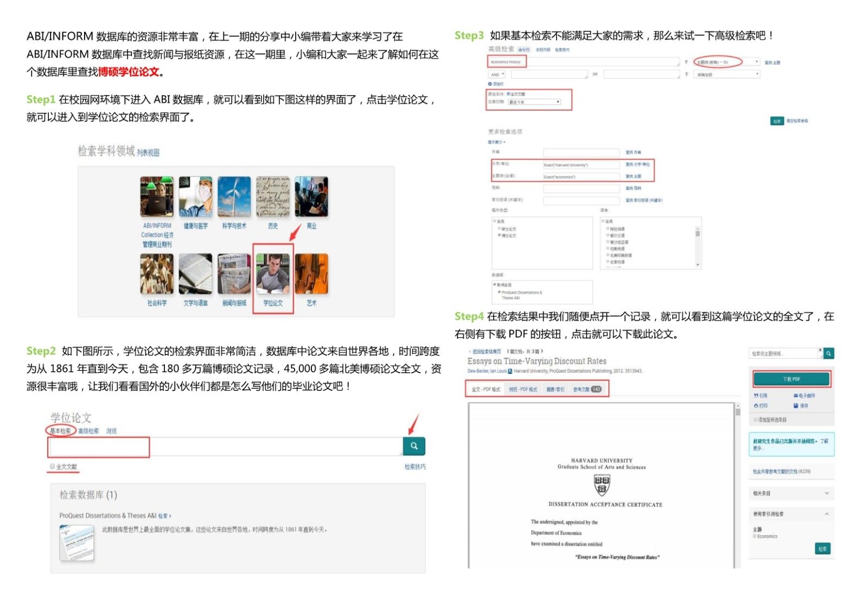Open the 健康与医学 subject image
Image resolution: width=868 pixels, height=614 pixels.
(195, 197)
